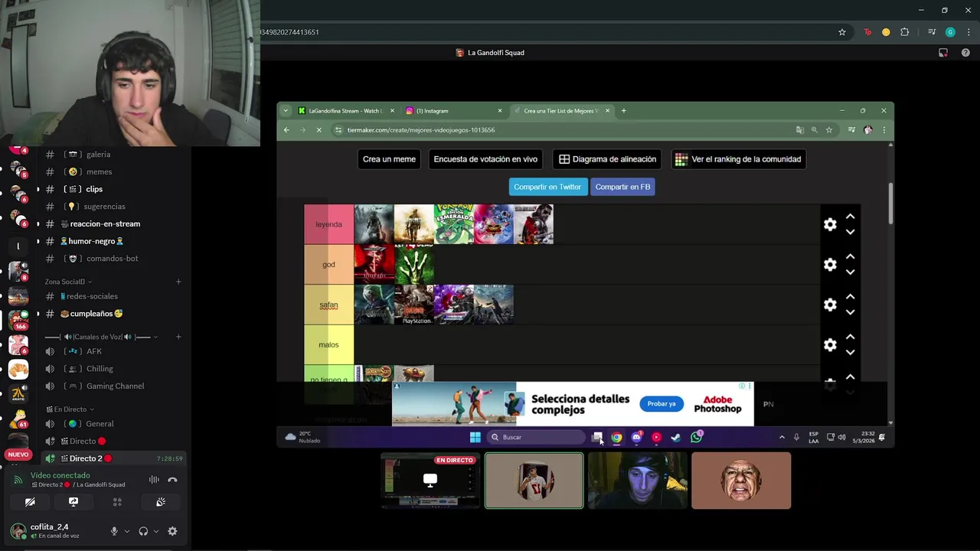Open the help question mark icon

pos(965,53)
